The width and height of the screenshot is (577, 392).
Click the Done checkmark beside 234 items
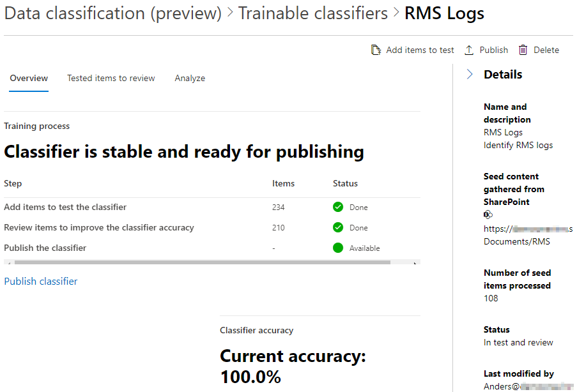click(x=337, y=207)
